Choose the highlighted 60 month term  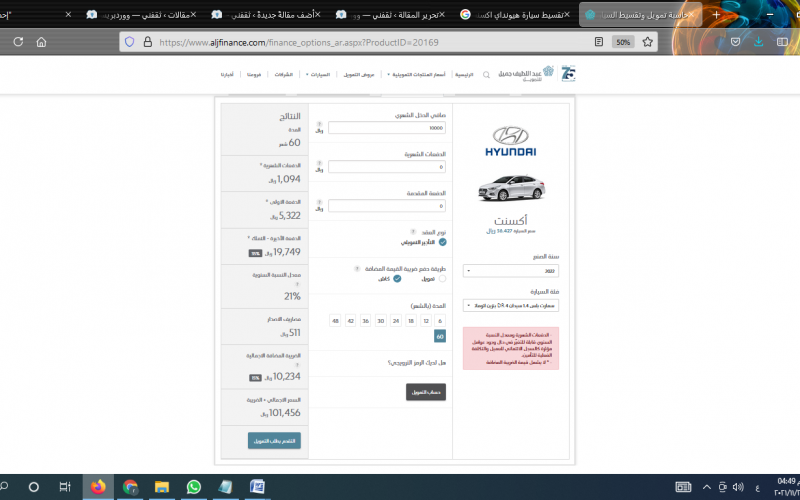coord(440,336)
